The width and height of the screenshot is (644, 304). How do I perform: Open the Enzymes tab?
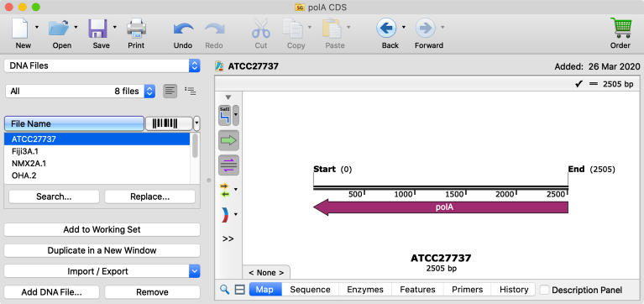365,290
